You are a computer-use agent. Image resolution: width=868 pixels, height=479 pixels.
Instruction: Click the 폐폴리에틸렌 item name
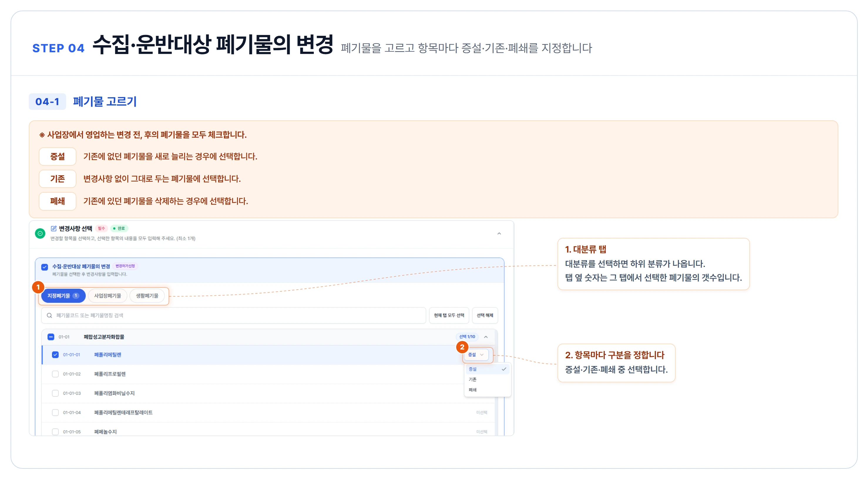[x=108, y=355]
